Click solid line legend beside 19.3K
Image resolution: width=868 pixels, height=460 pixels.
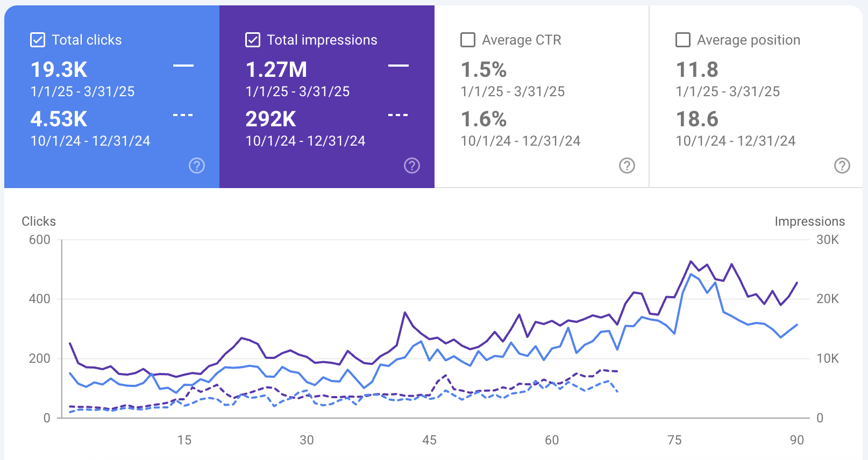[183, 66]
